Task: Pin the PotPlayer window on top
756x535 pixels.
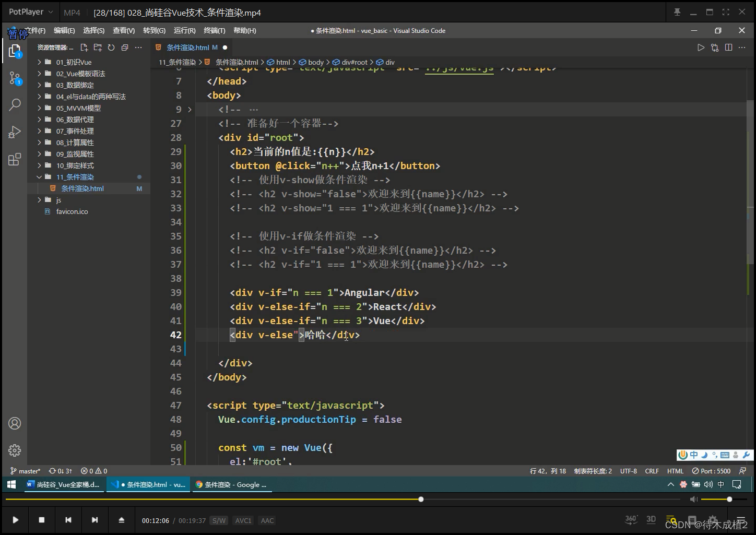Action: click(677, 12)
